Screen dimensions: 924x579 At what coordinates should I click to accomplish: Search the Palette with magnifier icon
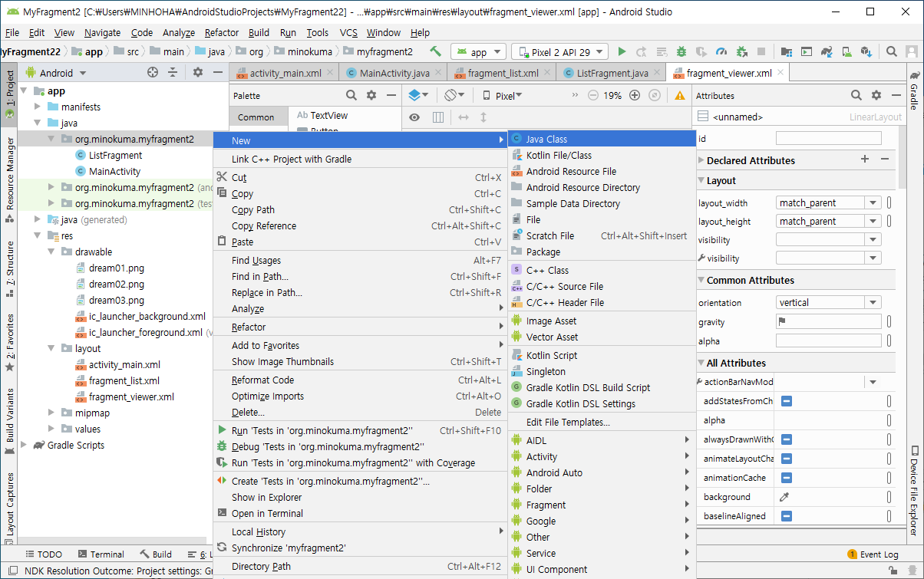tap(351, 96)
